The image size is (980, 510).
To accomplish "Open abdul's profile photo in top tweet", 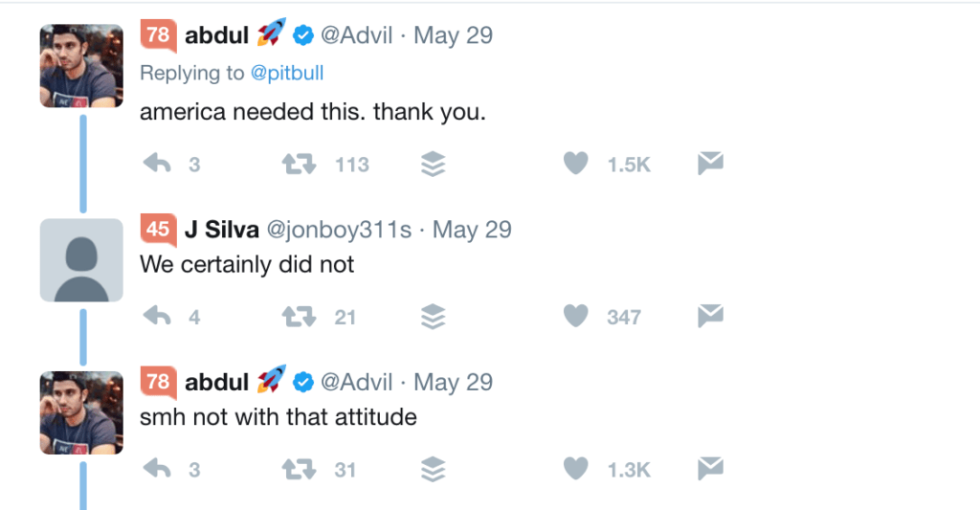I will point(81,65).
